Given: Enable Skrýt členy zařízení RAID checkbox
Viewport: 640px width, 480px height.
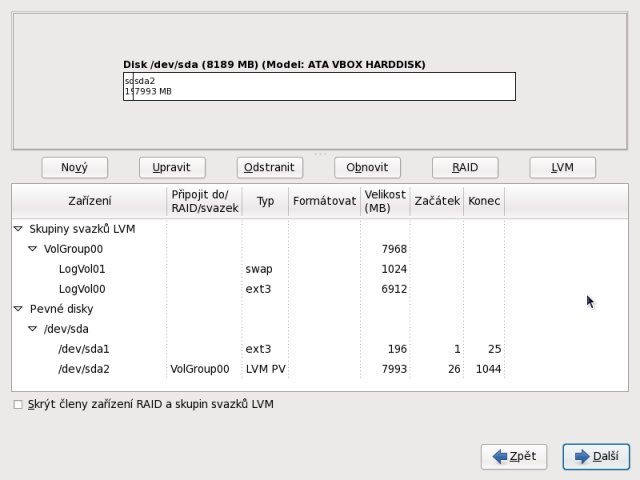Looking at the screenshot, I should 17,405.
